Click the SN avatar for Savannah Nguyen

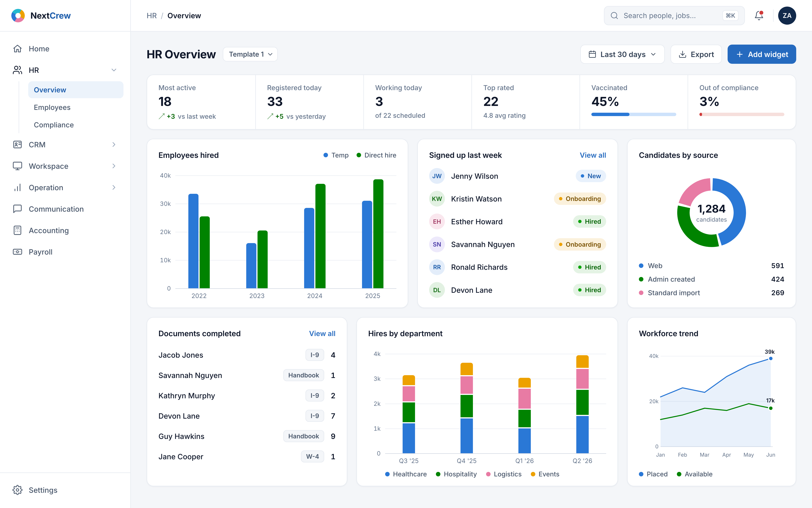coord(437,245)
